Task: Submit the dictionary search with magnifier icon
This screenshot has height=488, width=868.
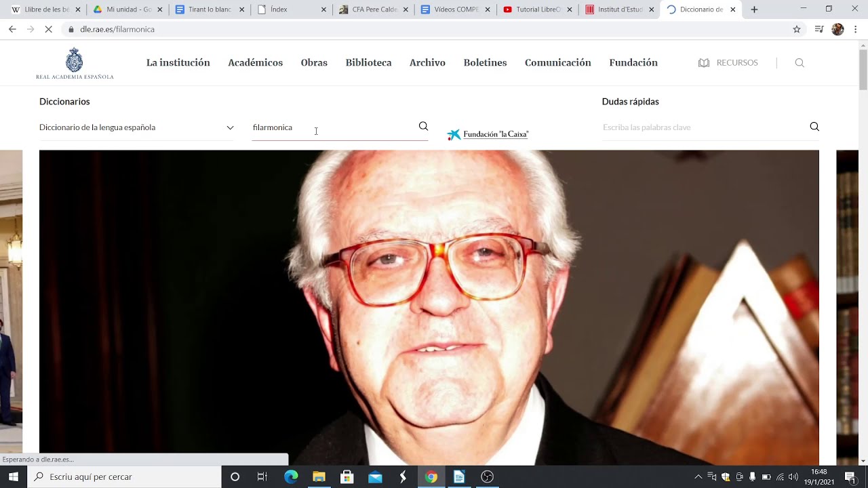Action: point(423,126)
